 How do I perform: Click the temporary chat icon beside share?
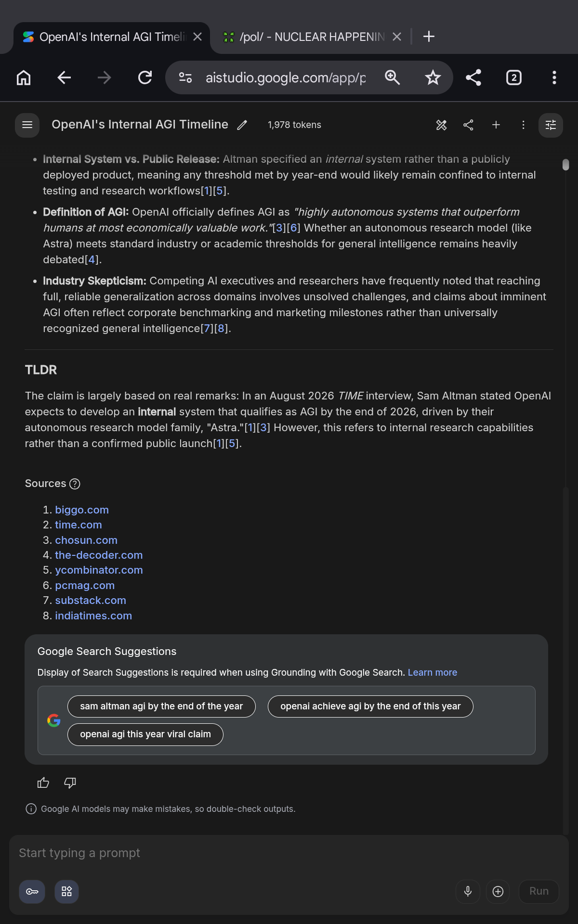pyautogui.click(x=441, y=125)
